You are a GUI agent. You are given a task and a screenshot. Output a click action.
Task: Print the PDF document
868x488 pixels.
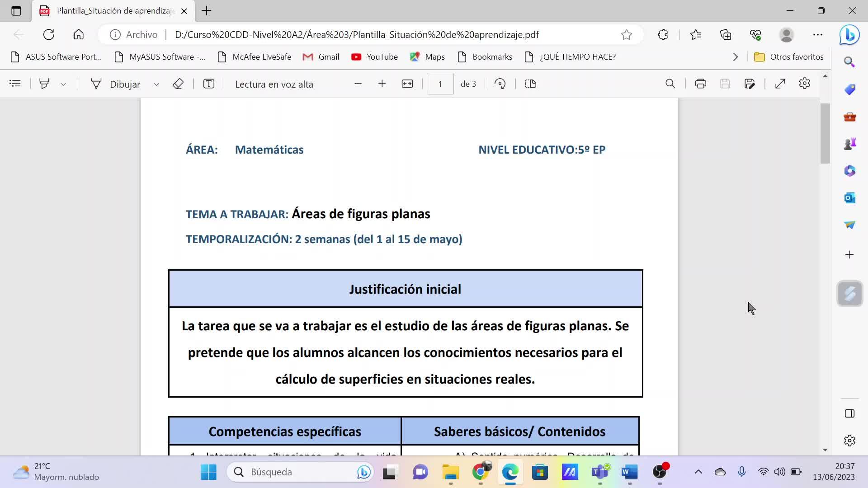(x=700, y=84)
